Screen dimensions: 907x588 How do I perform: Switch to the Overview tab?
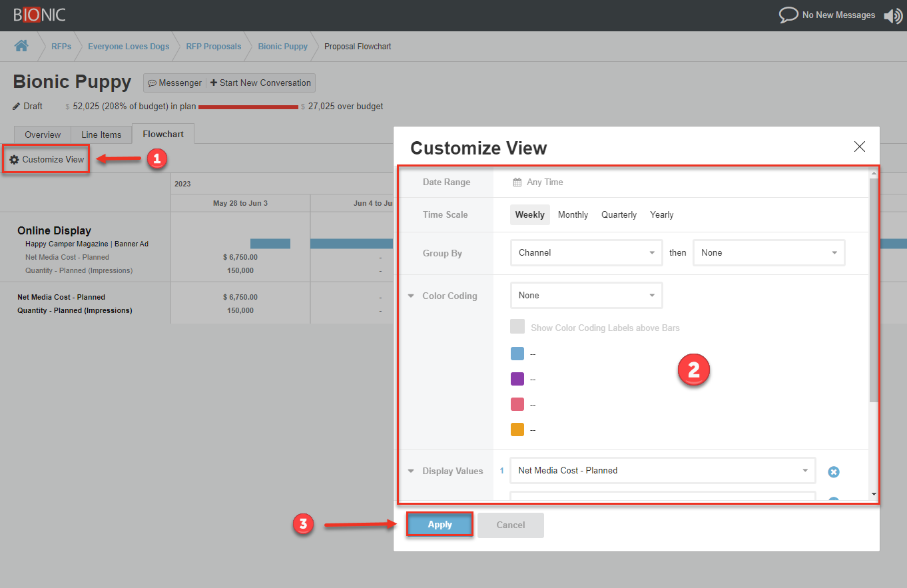point(43,135)
